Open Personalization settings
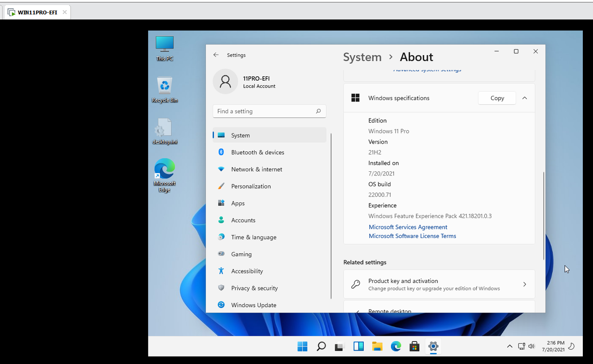The height and width of the screenshot is (364, 593). 269,186
